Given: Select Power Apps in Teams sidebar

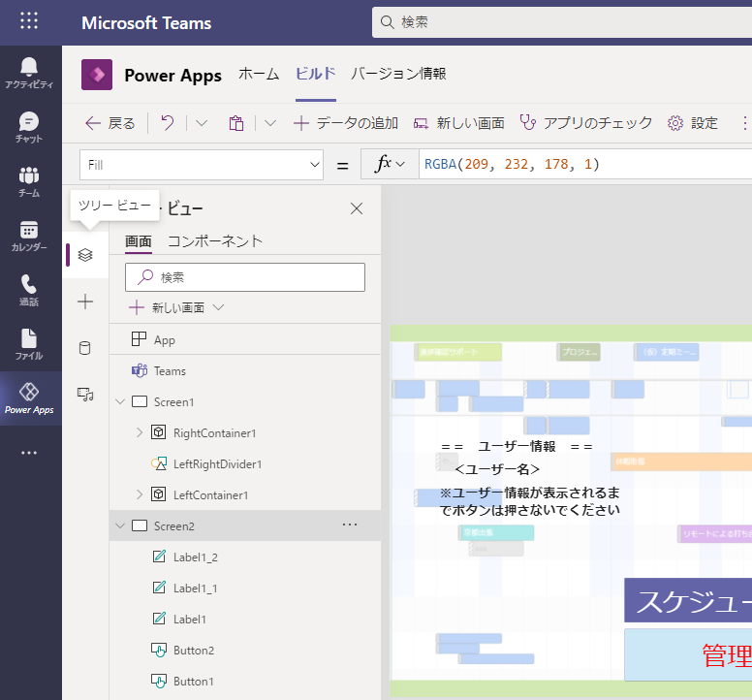Looking at the screenshot, I should [29, 398].
